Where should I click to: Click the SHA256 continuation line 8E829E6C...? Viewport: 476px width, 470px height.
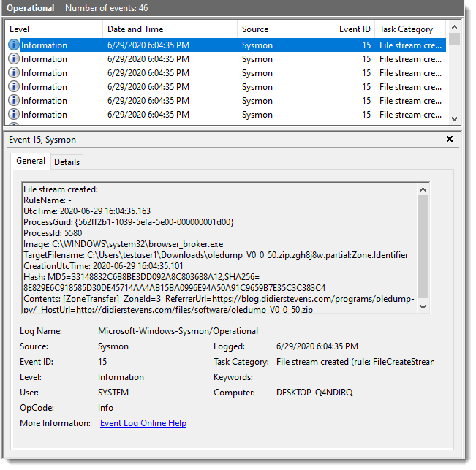[x=174, y=288]
